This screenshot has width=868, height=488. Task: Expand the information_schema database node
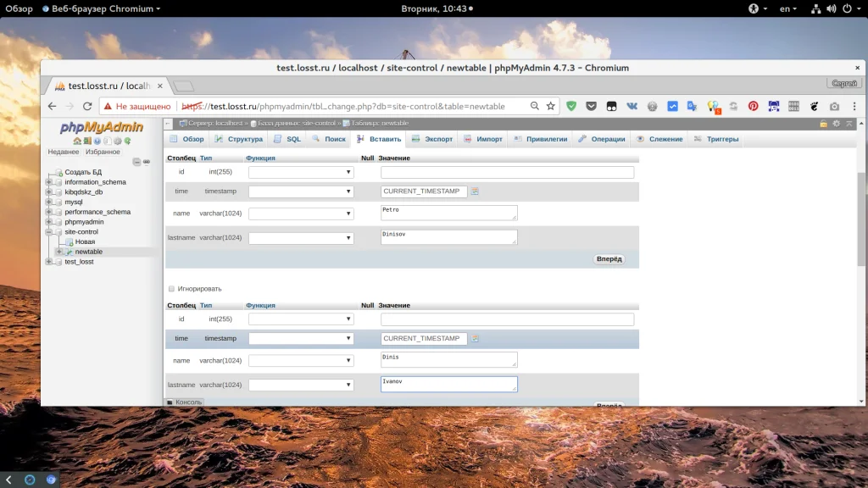coord(49,182)
